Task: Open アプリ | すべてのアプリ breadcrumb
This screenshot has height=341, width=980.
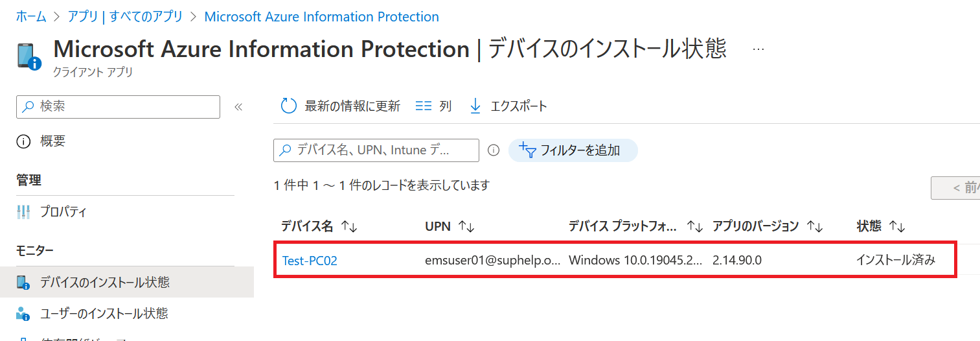Action: click(x=125, y=17)
